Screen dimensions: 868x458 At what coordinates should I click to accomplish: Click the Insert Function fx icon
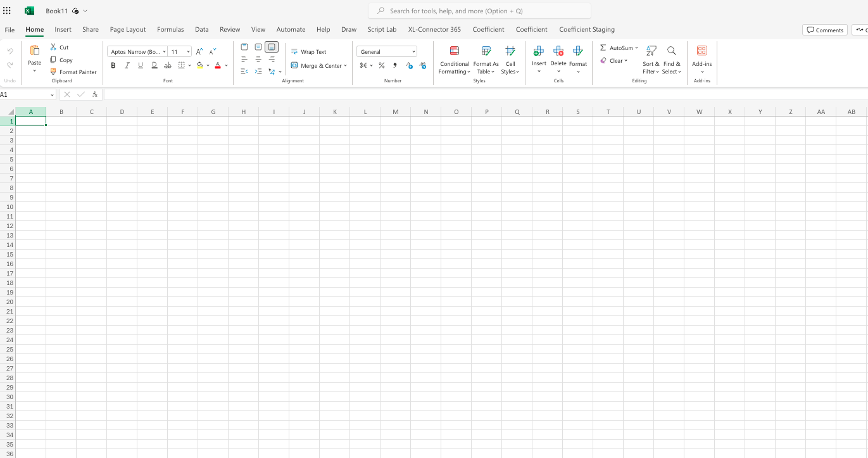95,94
